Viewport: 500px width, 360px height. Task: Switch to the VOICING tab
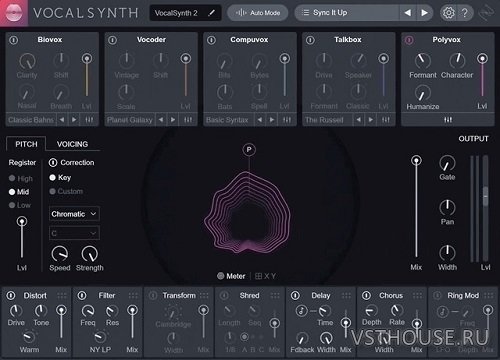(72, 144)
